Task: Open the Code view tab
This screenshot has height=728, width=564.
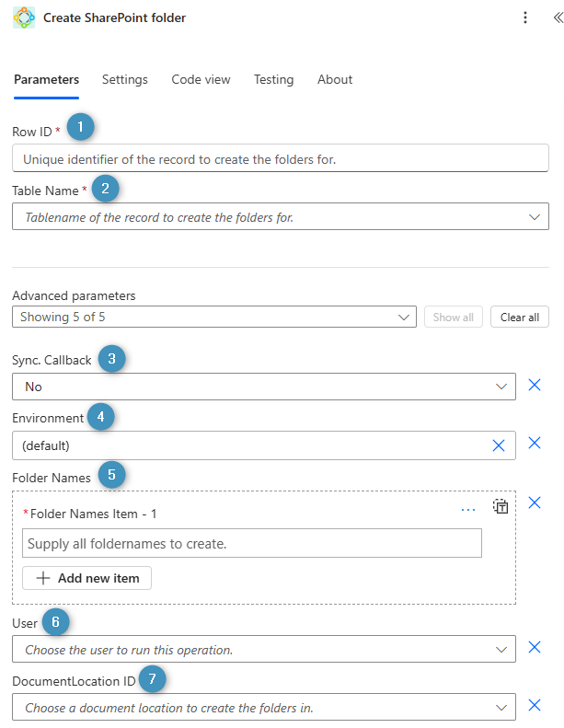Action: (x=201, y=80)
